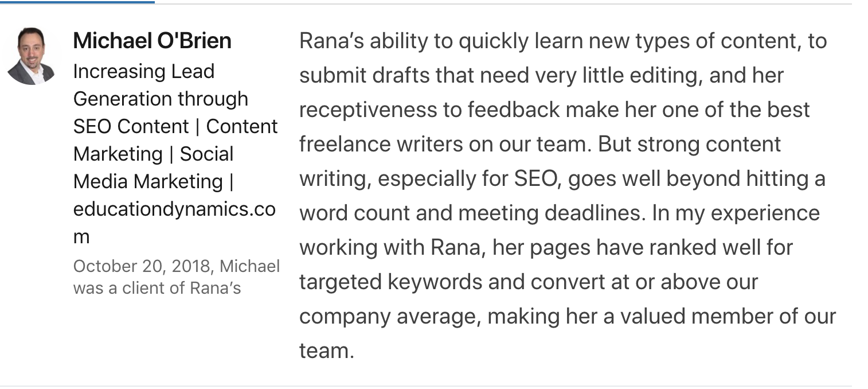Click "was a client of Rana's" text
This screenshot has height=389, width=868.
(157, 287)
